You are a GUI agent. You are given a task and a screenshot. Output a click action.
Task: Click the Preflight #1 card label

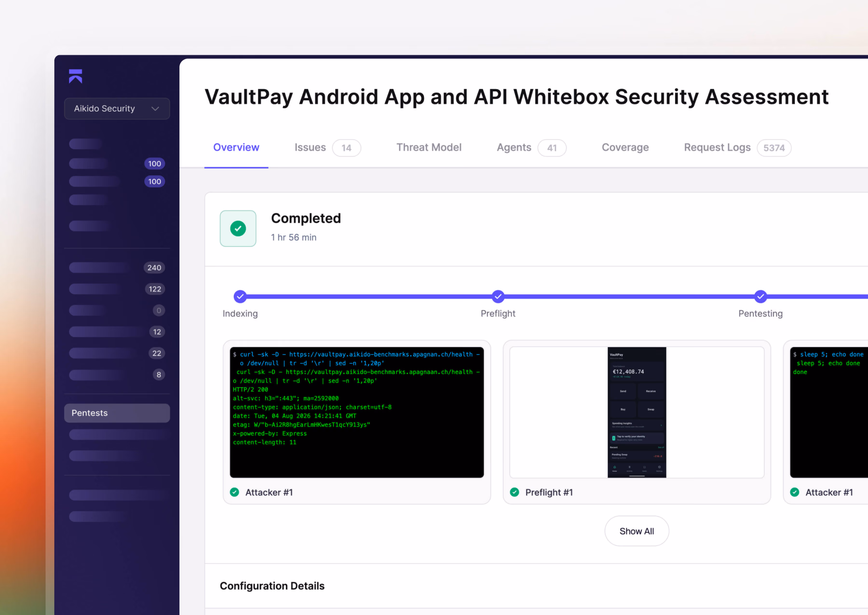coord(549,492)
